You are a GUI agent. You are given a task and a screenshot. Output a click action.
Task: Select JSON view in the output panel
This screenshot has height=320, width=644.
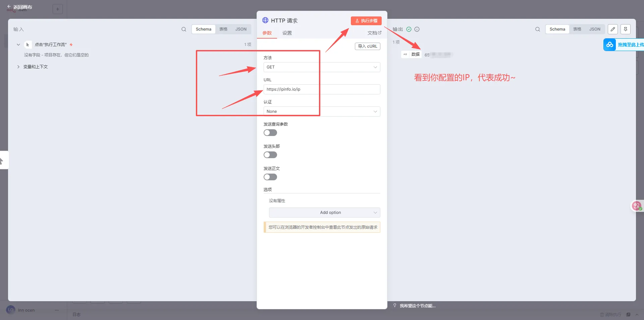click(595, 29)
